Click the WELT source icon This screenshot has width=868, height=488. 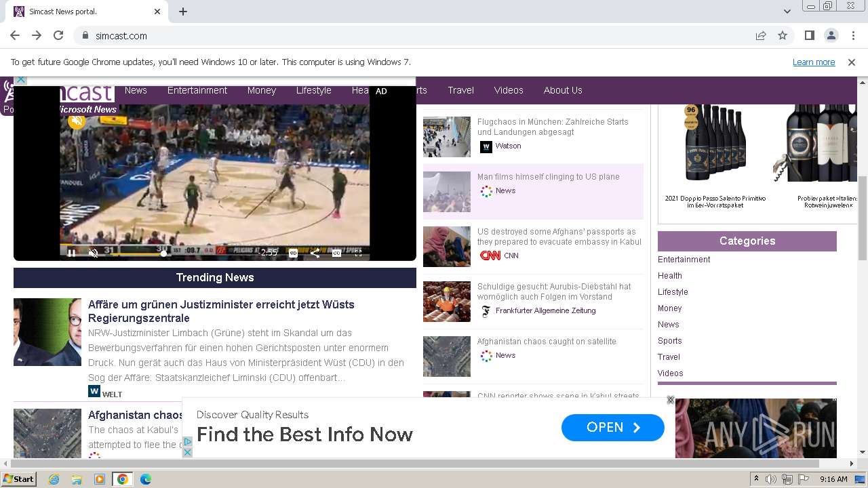[x=94, y=391]
